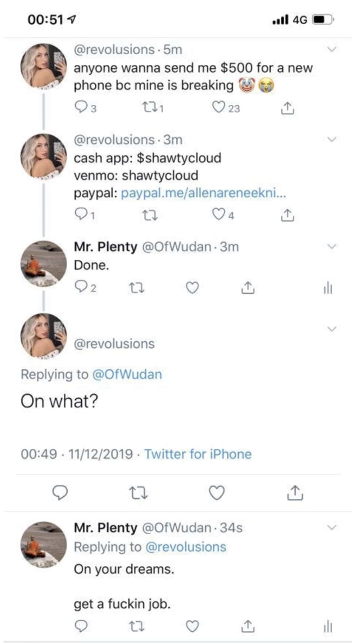The image size is (352, 644).
Task: Open options chevron on the "Done." tweet
Action: point(332,246)
